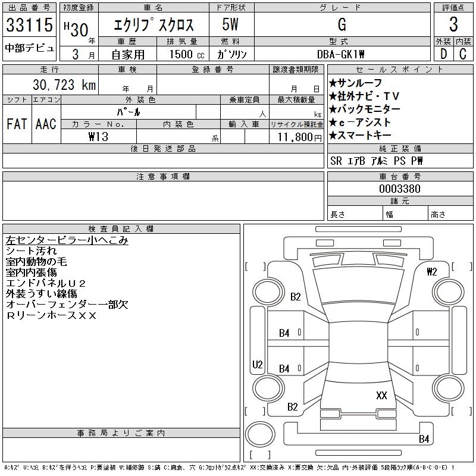Click the U2 mark on car diagram

tap(258, 364)
